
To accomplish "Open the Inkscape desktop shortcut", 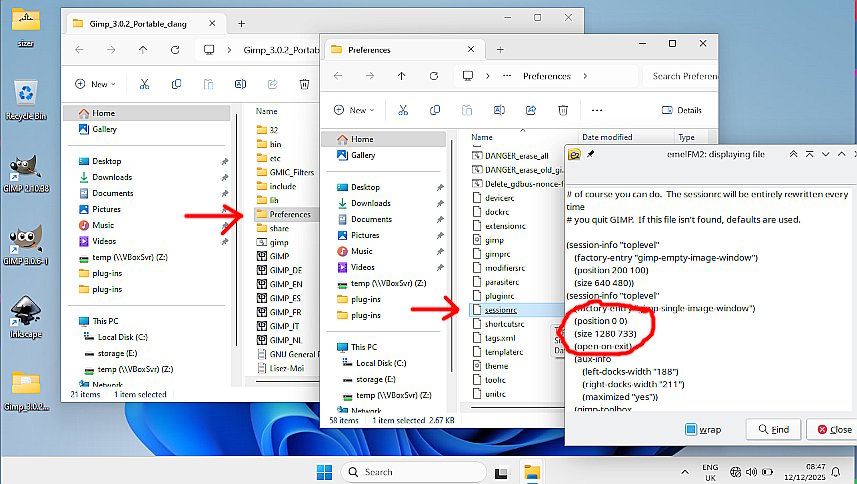I will (25, 313).
